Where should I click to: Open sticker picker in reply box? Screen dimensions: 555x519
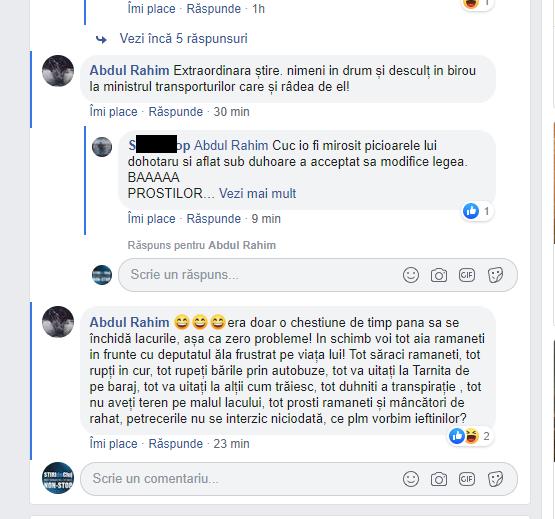[495, 275]
